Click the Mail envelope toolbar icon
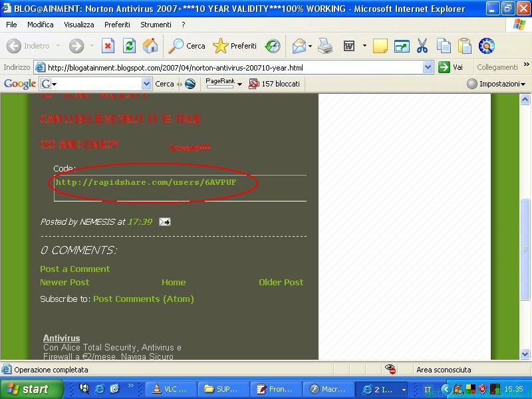 pyautogui.click(x=299, y=46)
